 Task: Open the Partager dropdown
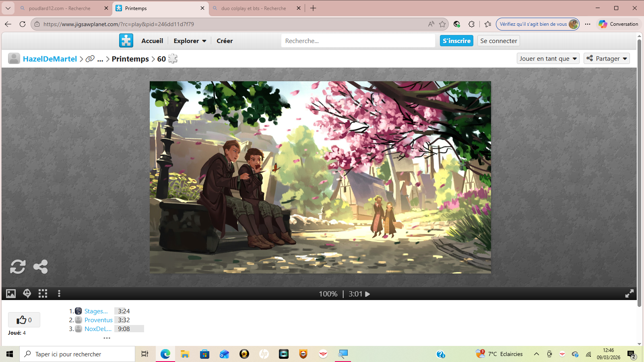point(607,58)
